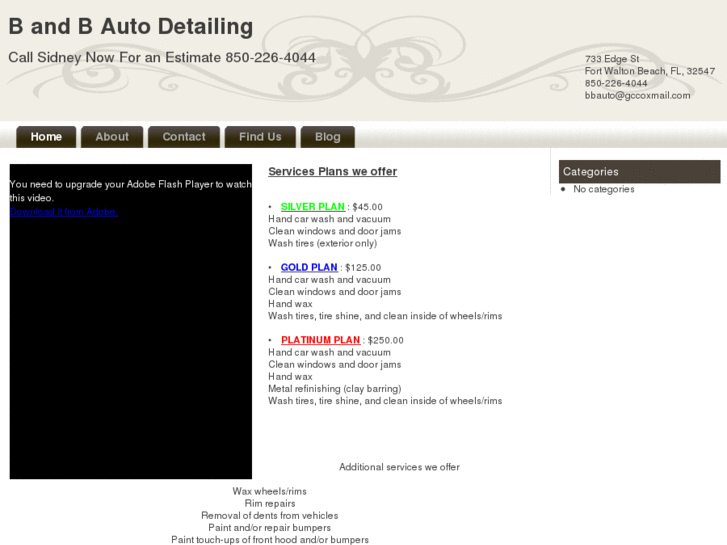Click Paint touch-ups of front hood line
Image resolution: width=727 pixels, height=545 pixels.
click(x=270, y=539)
